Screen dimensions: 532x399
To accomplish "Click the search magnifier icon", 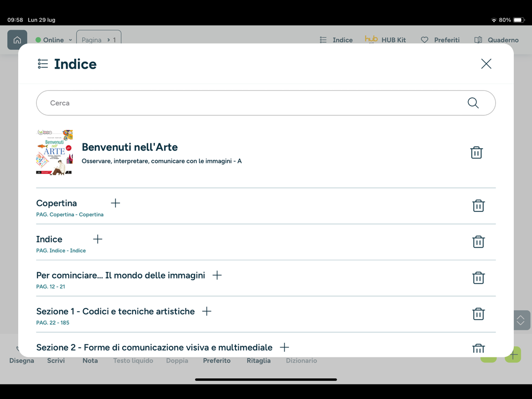I will 473,103.
